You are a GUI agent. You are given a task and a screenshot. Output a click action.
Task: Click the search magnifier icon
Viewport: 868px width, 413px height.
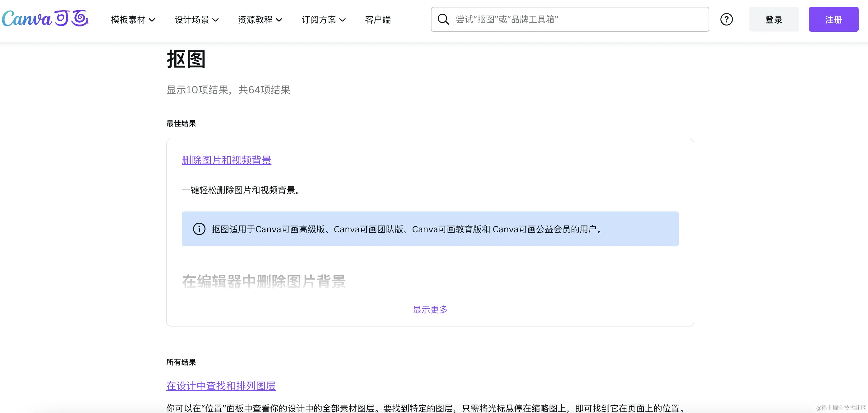[443, 20]
